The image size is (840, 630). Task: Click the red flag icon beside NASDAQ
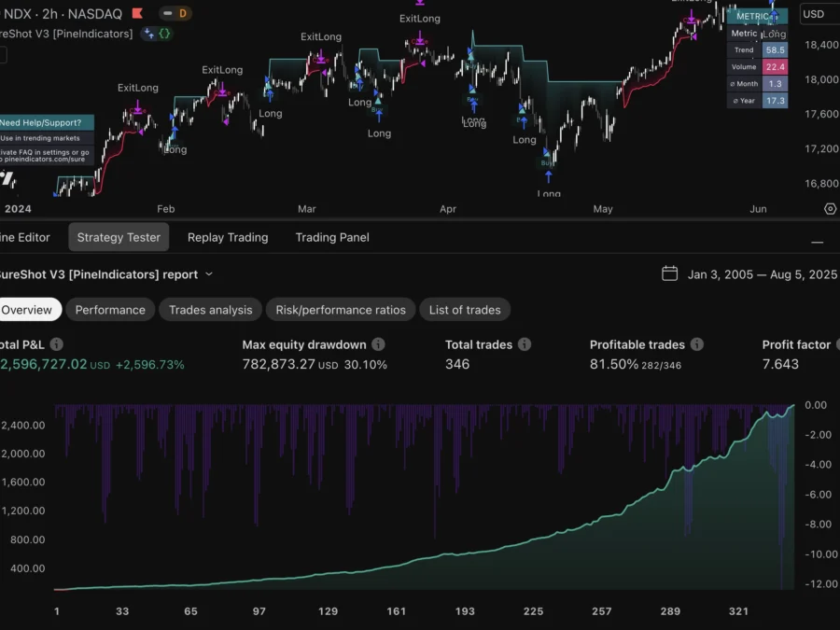[138, 13]
